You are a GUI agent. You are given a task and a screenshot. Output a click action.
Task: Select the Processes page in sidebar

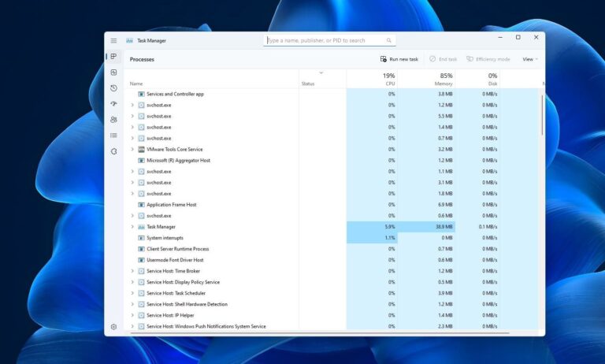113,57
